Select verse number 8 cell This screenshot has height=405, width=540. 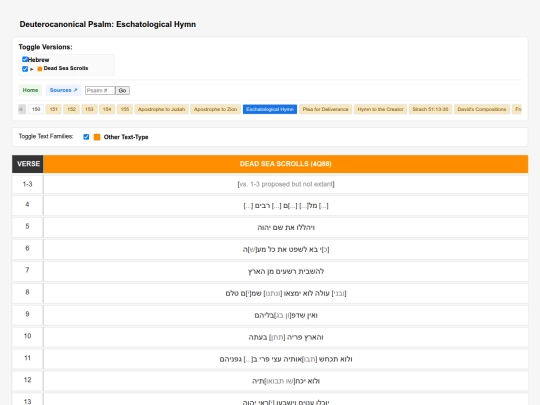click(x=28, y=292)
